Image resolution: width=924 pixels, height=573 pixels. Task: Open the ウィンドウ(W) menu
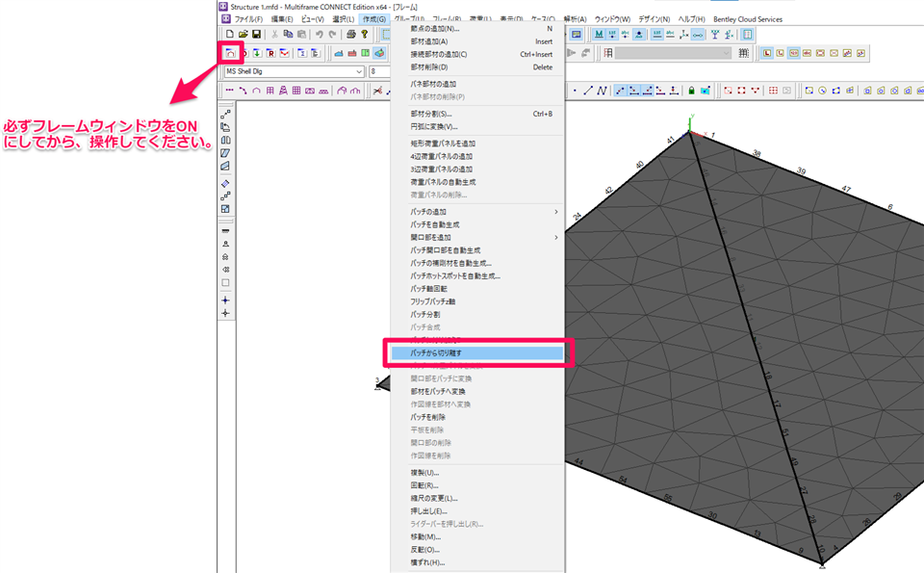[612, 19]
